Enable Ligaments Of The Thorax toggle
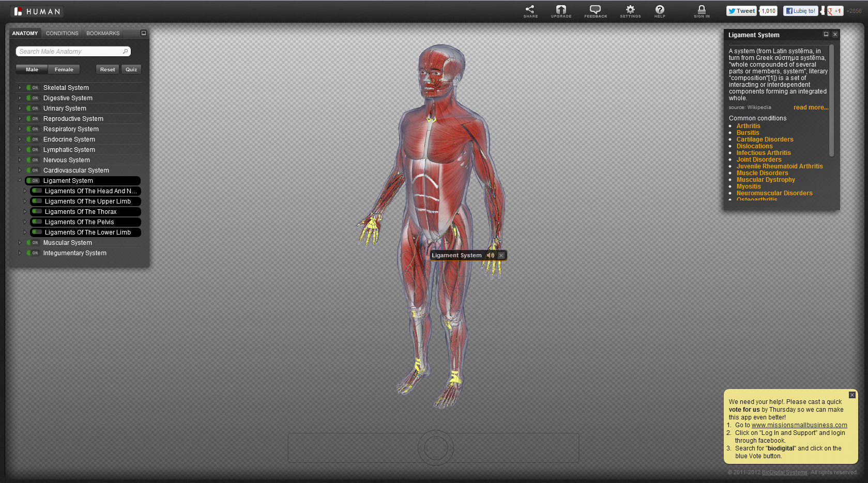 pyautogui.click(x=37, y=212)
